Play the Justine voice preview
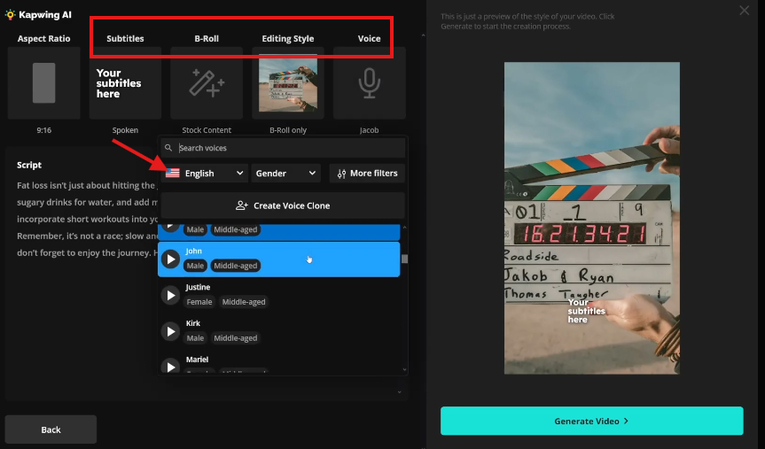 [170, 295]
